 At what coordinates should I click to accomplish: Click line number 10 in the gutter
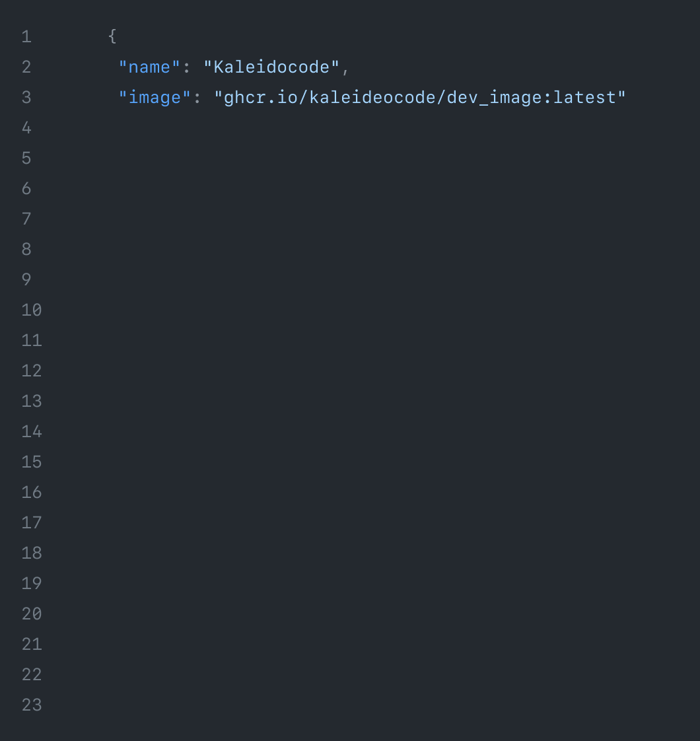tap(32, 310)
